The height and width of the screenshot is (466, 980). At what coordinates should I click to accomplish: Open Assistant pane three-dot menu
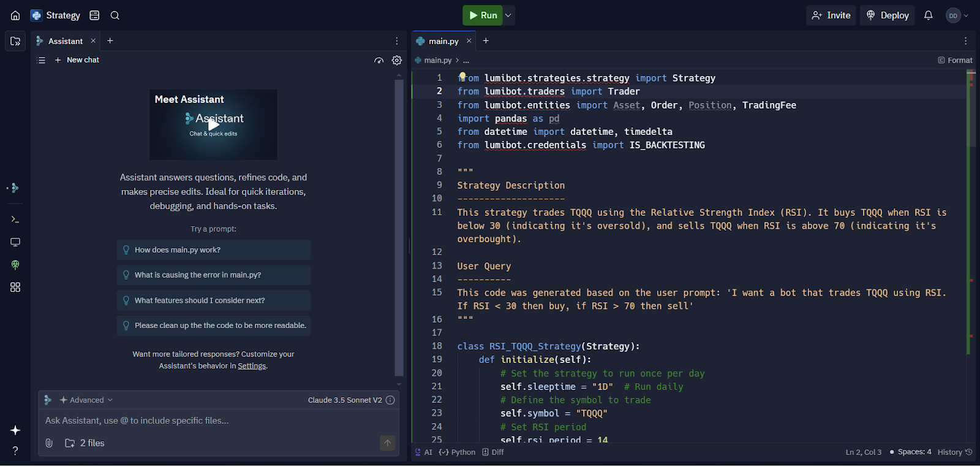(x=397, y=41)
